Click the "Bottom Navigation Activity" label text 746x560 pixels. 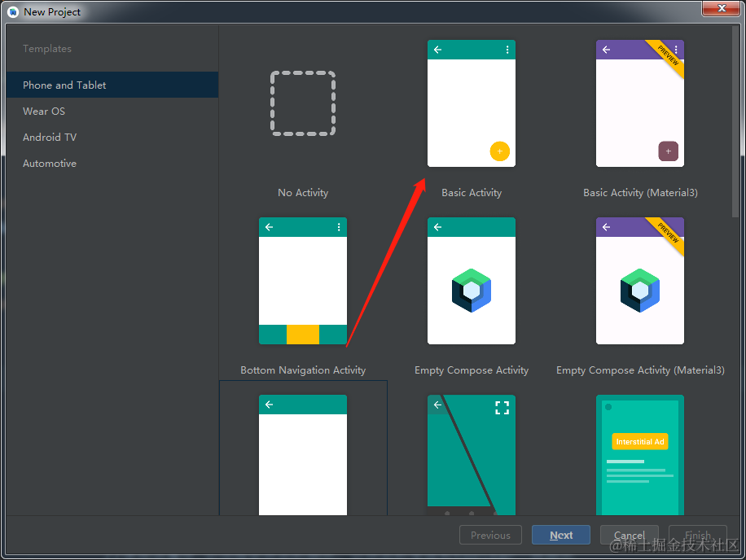[303, 370]
